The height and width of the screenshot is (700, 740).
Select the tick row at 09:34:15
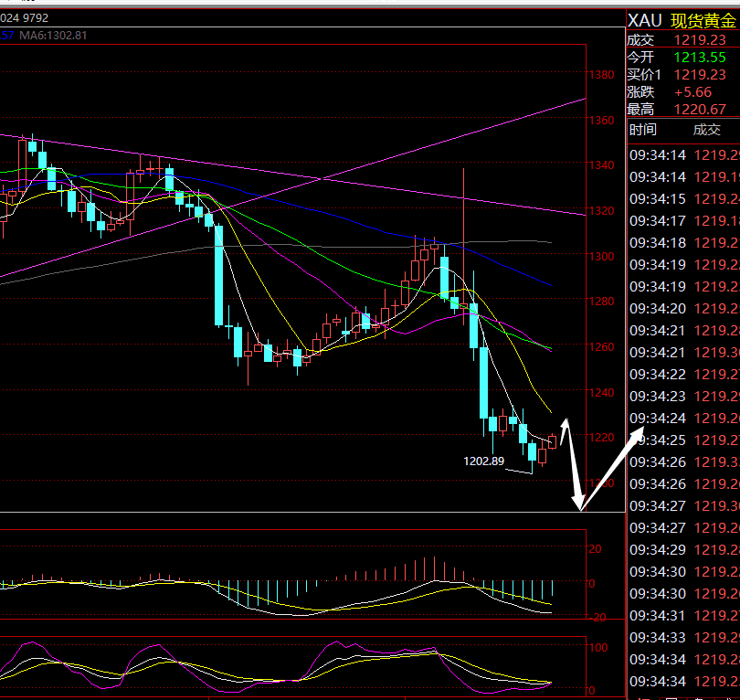(x=684, y=199)
